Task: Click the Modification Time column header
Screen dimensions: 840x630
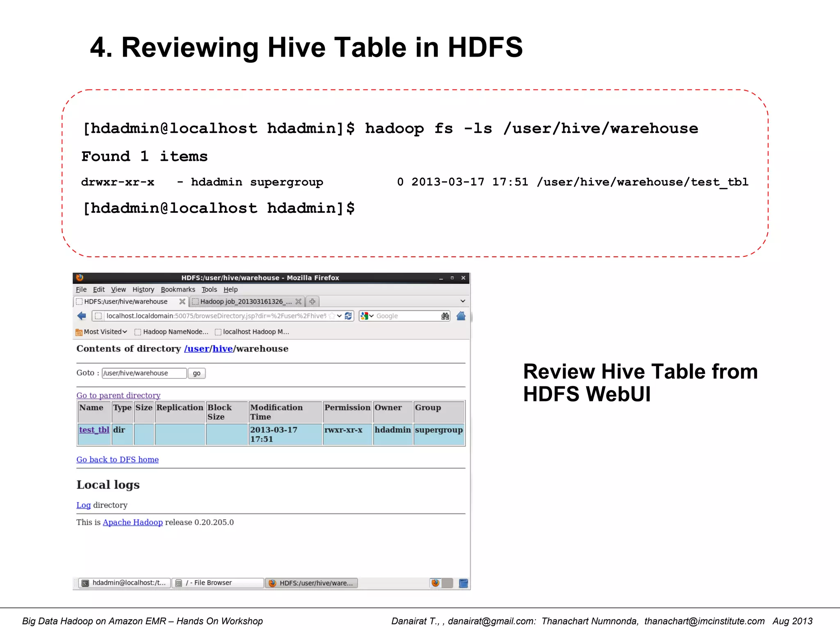Action: 285,412
